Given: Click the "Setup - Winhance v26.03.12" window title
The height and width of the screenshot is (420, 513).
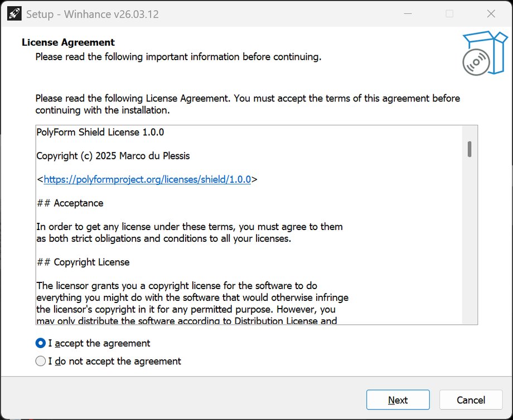Looking at the screenshot, I should tap(93, 14).
